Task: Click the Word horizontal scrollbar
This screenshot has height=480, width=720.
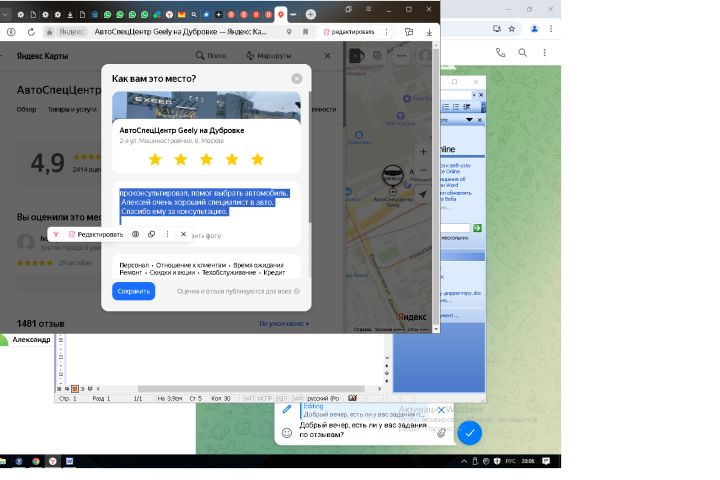Action: [251, 389]
